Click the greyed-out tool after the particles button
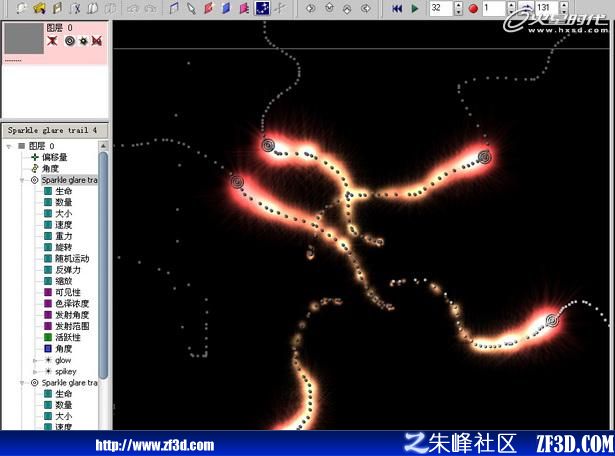Image resolution: width=615 pixels, height=456 pixels. (280, 8)
